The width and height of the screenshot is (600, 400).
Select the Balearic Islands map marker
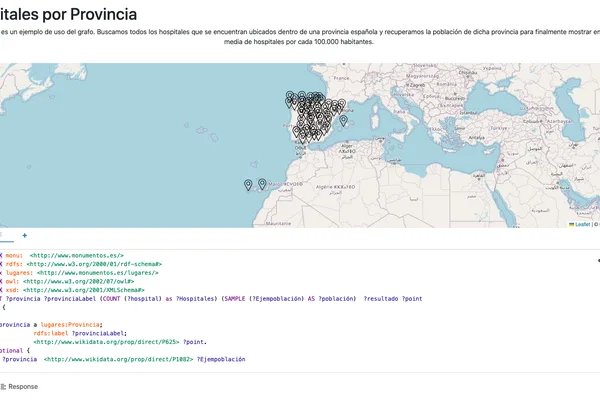click(x=343, y=121)
